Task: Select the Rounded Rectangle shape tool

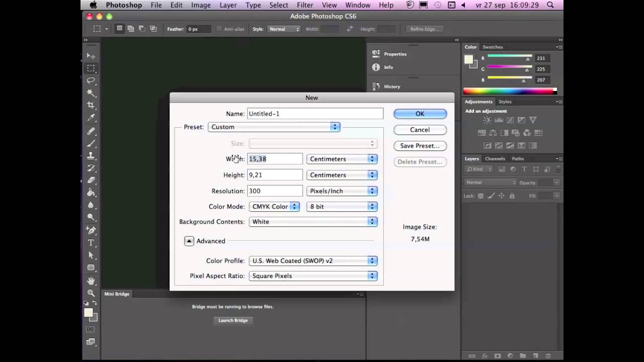Action: [91, 267]
